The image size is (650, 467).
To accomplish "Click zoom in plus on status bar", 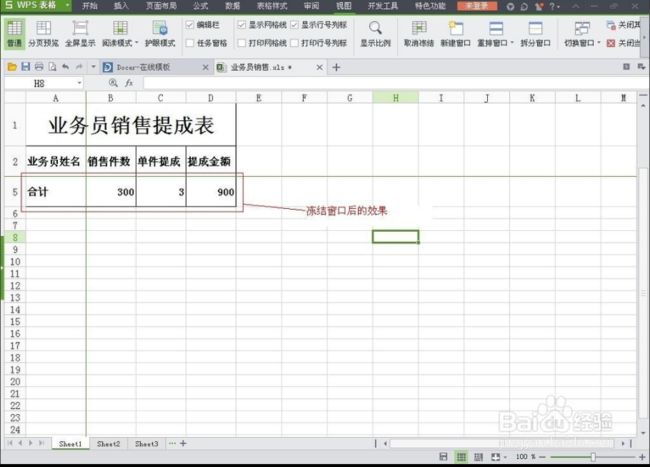I will pos(642,457).
